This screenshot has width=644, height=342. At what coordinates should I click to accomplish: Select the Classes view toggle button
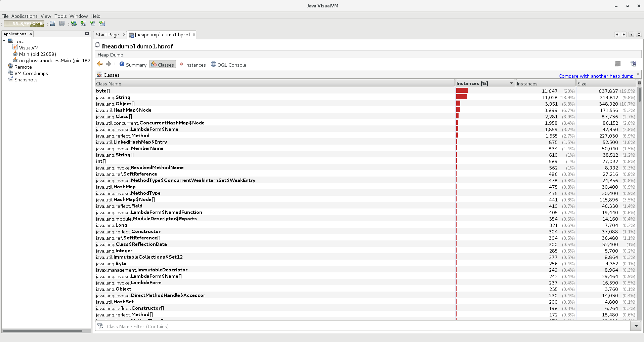tap(163, 64)
